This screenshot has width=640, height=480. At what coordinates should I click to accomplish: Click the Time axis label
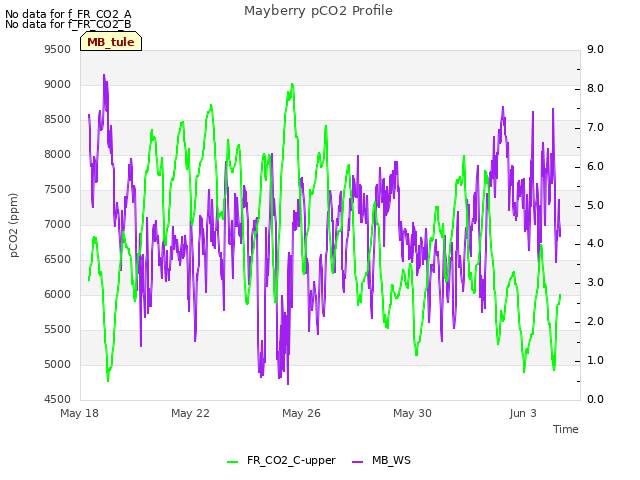(566, 429)
